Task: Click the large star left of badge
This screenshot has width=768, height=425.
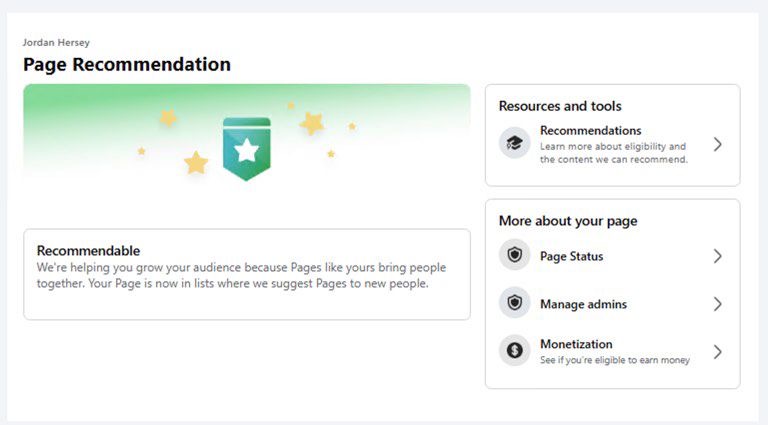Action: pos(196,162)
